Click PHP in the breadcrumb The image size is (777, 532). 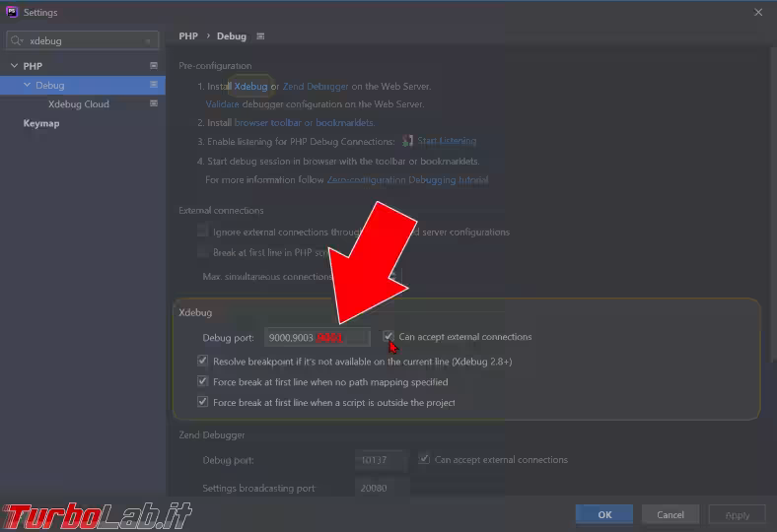point(188,36)
